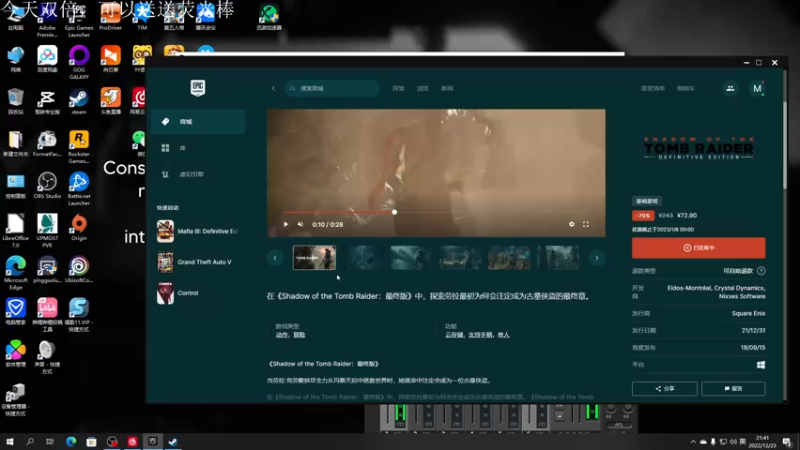Open Task View on the taskbar

tap(49, 442)
